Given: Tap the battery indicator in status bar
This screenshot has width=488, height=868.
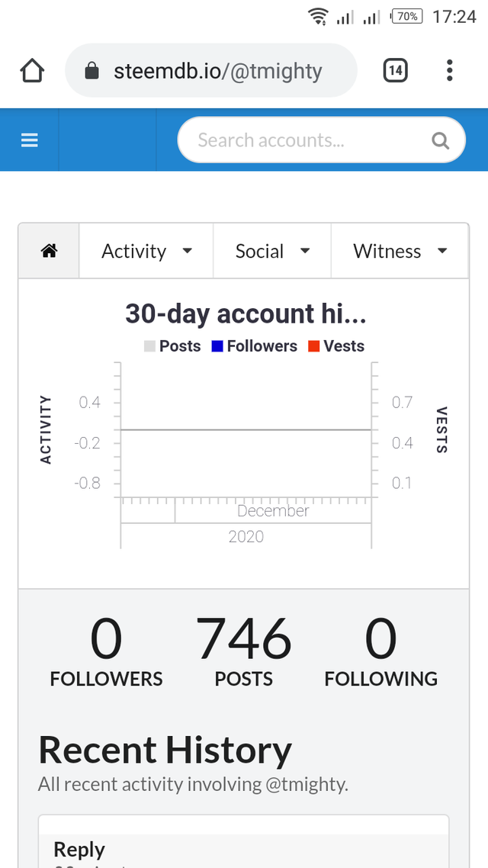Looking at the screenshot, I should pyautogui.click(x=406, y=17).
